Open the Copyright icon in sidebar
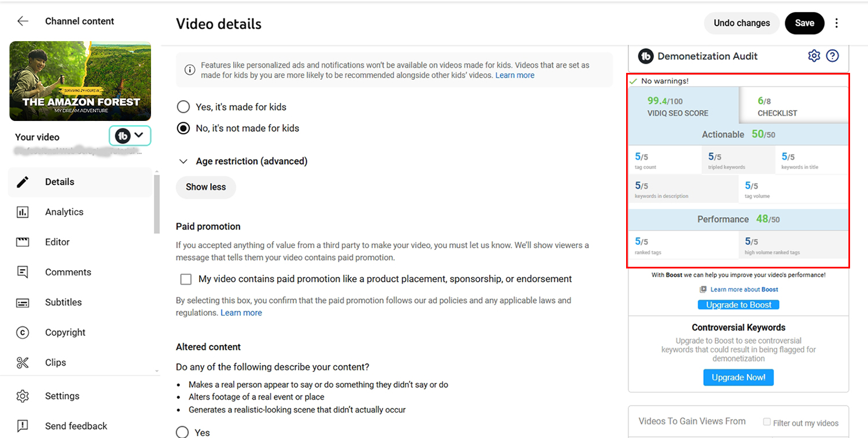This screenshot has width=868, height=438. point(23,332)
